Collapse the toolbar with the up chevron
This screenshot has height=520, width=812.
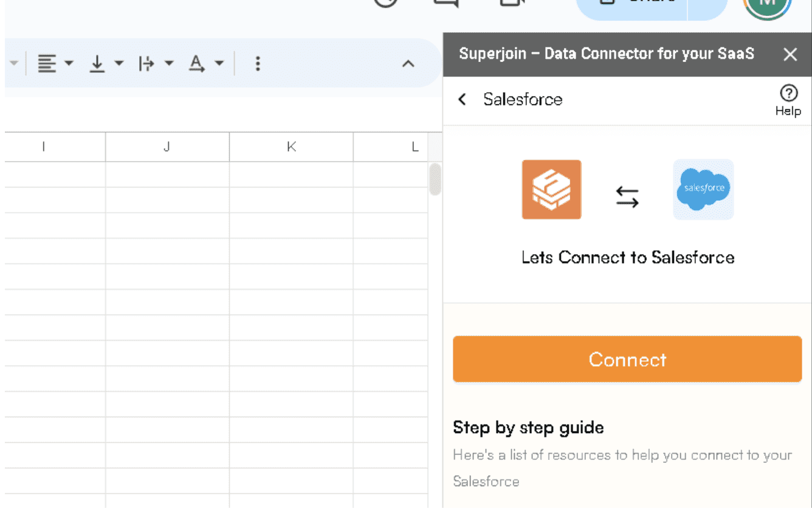click(x=408, y=63)
